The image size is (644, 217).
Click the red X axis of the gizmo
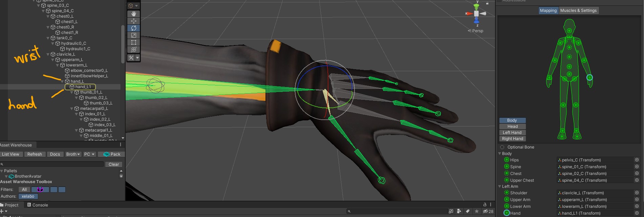pos(469,14)
